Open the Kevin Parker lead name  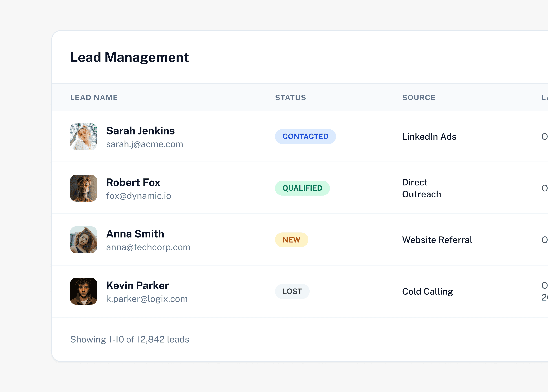click(137, 285)
